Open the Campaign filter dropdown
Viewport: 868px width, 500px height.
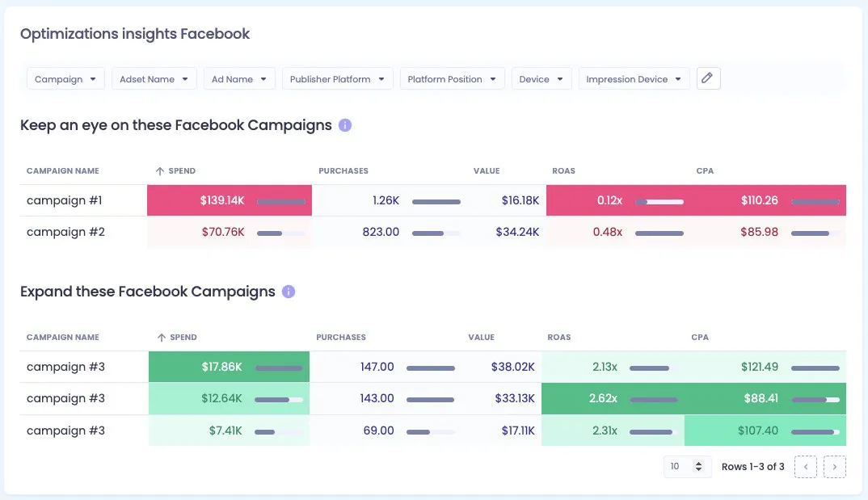(65, 79)
